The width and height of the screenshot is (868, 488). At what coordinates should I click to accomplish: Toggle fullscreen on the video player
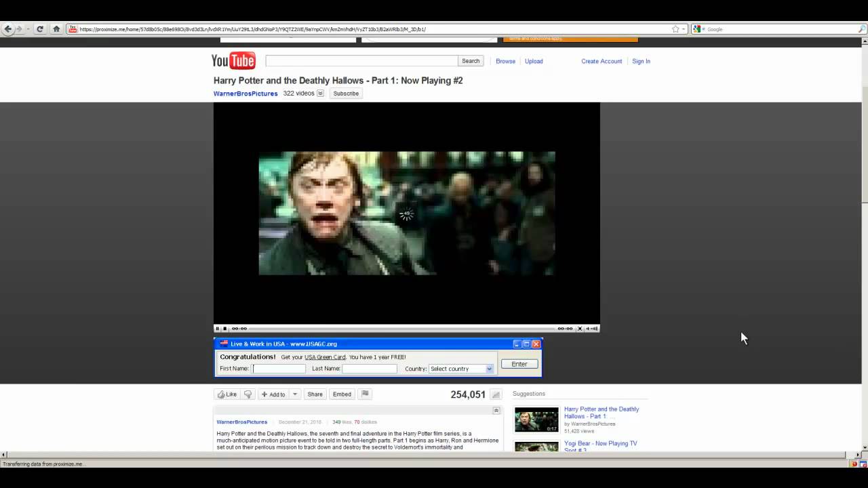[x=580, y=329]
